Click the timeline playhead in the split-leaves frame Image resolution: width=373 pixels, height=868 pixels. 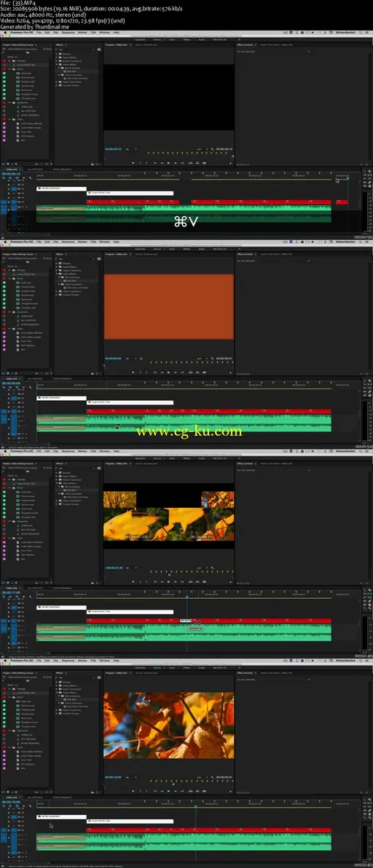[186, 596]
